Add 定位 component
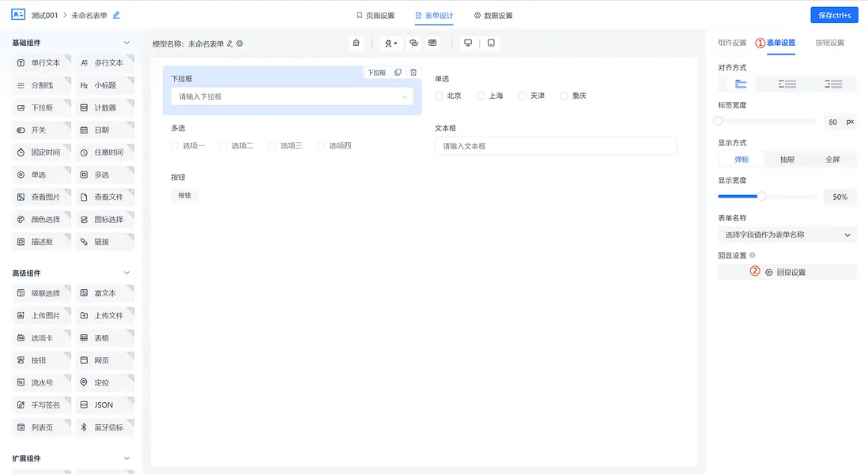The image size is (868, 474). (x=104, y=382)
